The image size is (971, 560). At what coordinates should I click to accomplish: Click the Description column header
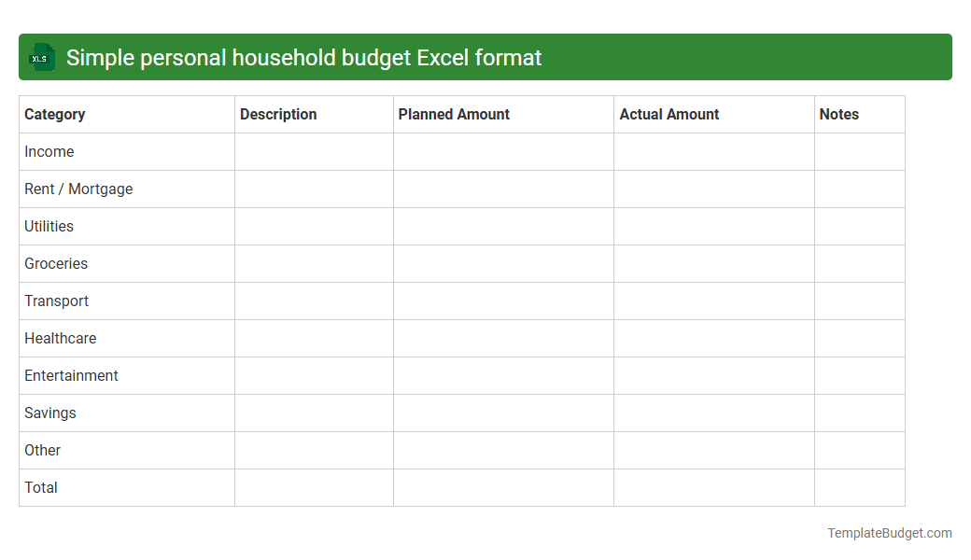tap(278, 114)
